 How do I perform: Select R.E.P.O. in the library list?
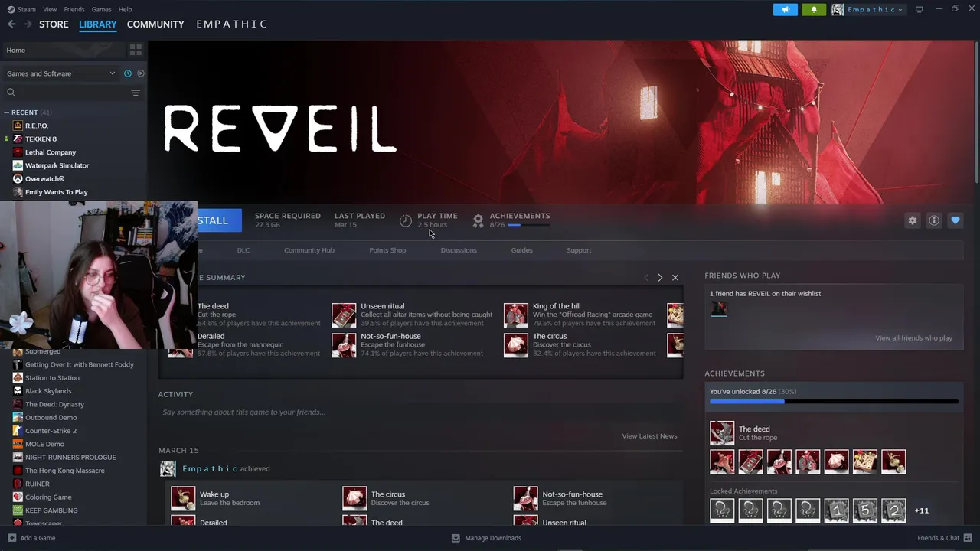click(x=36, y=126)
